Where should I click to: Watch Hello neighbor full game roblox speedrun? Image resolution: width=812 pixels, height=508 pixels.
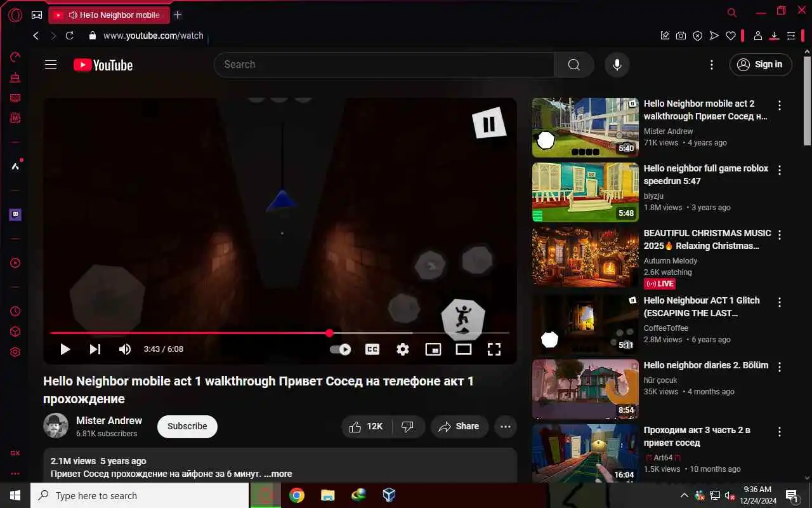pos(586,192)
